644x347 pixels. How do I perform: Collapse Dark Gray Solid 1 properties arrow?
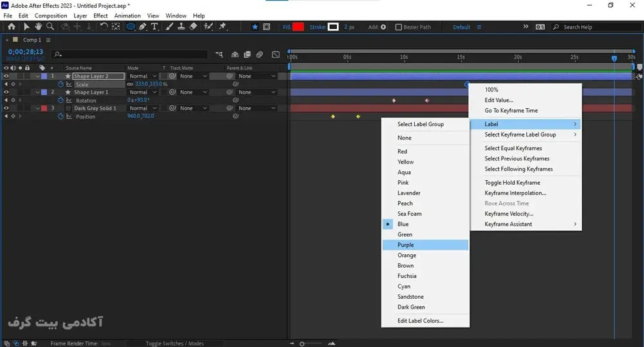point(37,108)
